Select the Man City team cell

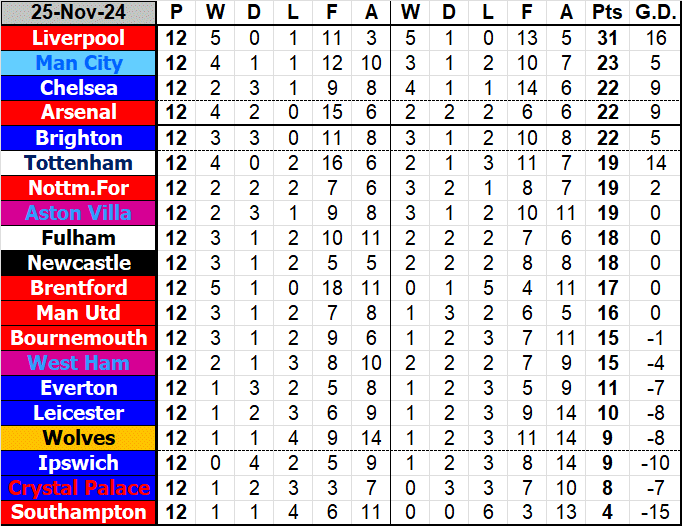tap(79, 64)
